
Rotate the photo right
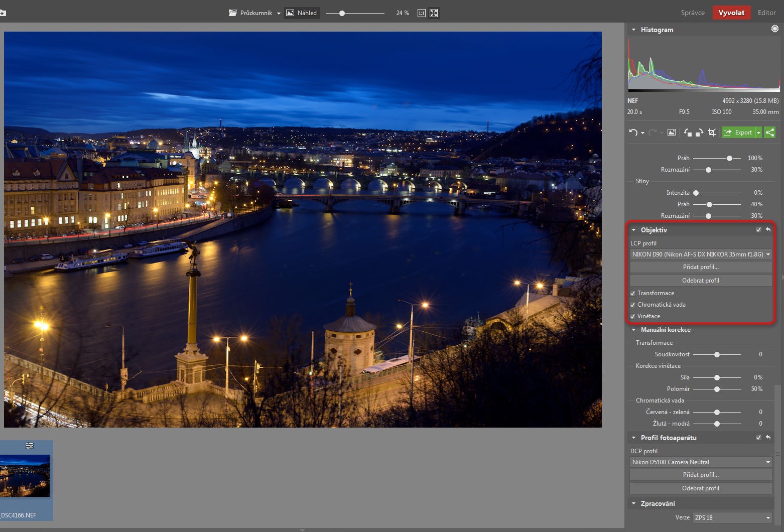pos(699,132)
